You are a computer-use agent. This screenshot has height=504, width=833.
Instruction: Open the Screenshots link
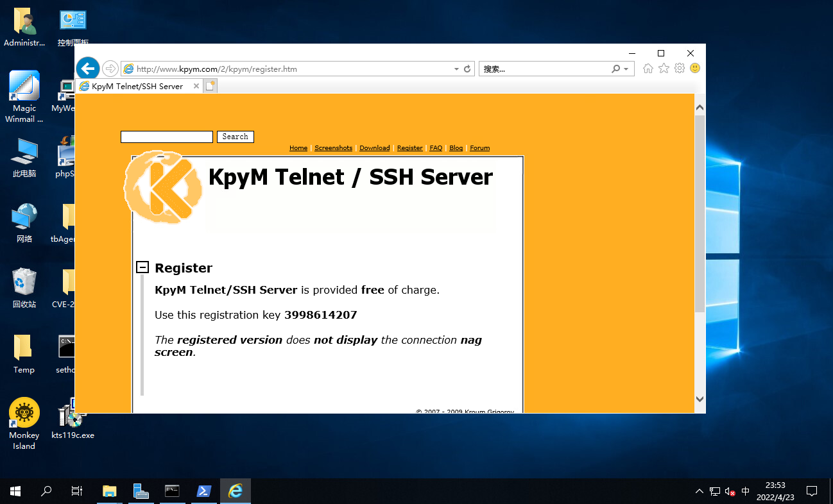pyautogui.click(x=333, y=148)
